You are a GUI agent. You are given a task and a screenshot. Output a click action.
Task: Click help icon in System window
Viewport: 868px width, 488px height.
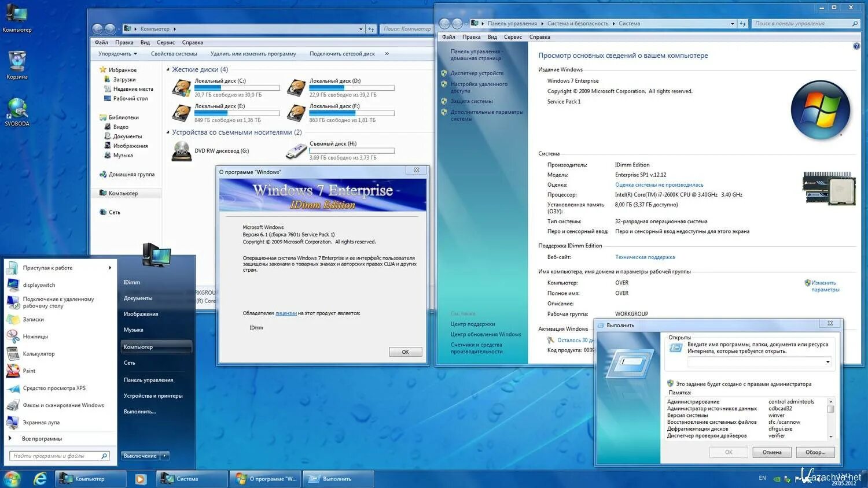click(856, 46)
